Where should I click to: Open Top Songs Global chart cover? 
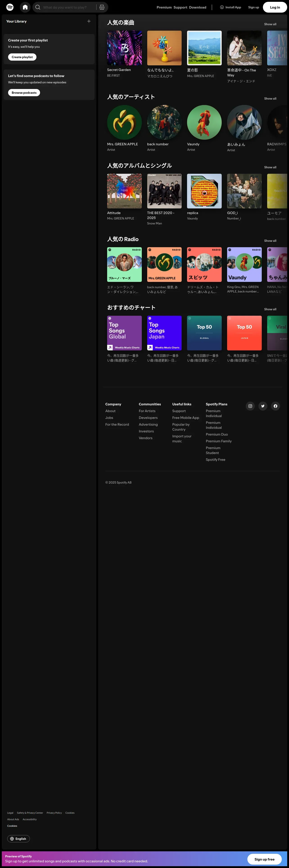pyautogui.click(x=124, y=333)
